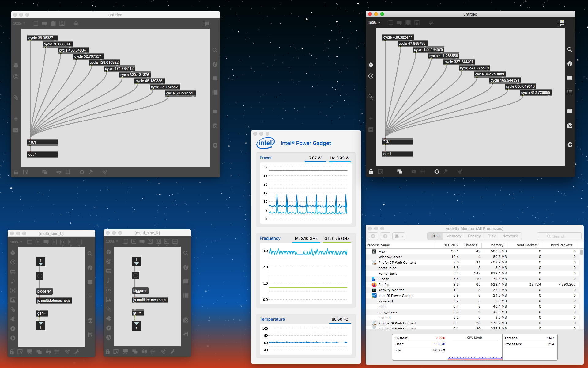The width and height of the screenshot is (588, 368).
Task: Open mixer sliders icon in multi_sine_R sidebar
Action: coord(186,334)
